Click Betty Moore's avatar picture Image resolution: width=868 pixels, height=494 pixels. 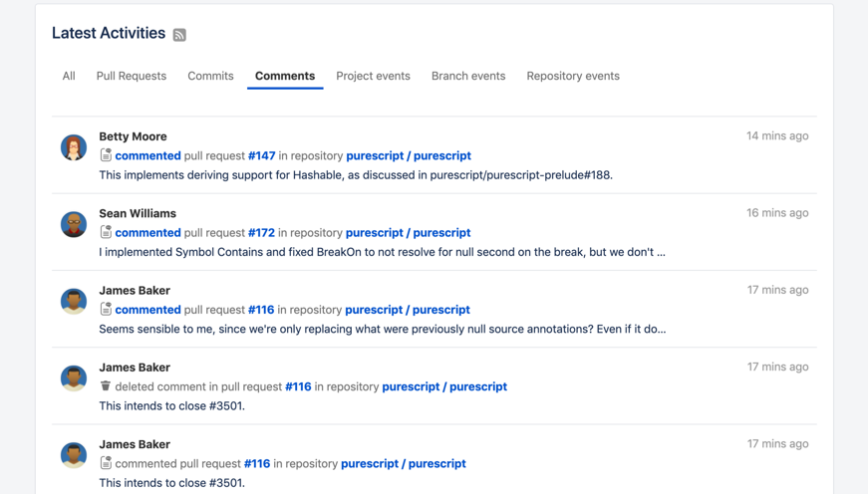[x=74, y=147]
